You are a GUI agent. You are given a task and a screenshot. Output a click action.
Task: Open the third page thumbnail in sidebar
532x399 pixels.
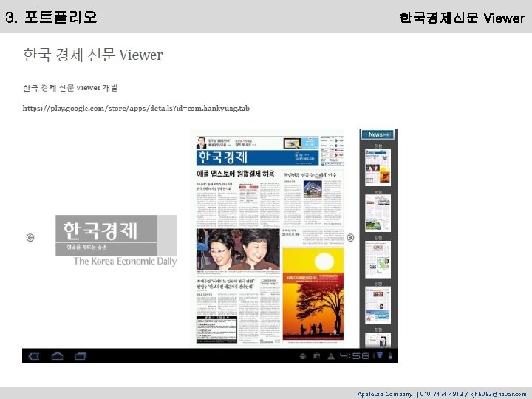pos(378,259)
